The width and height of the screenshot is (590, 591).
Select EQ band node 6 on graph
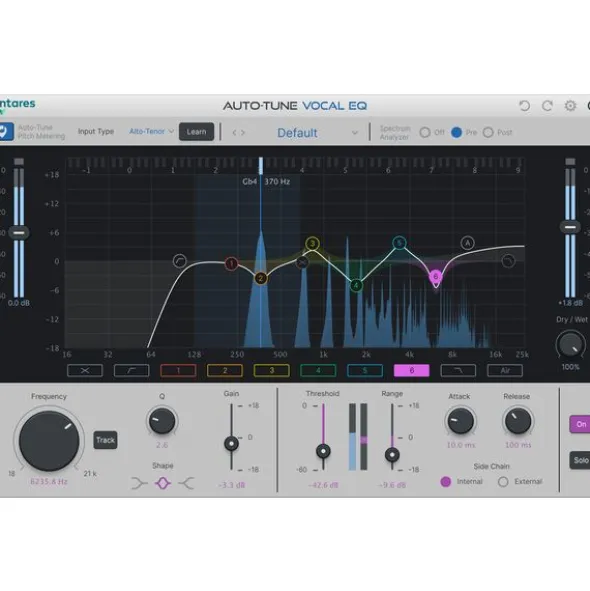coord(435,276)
